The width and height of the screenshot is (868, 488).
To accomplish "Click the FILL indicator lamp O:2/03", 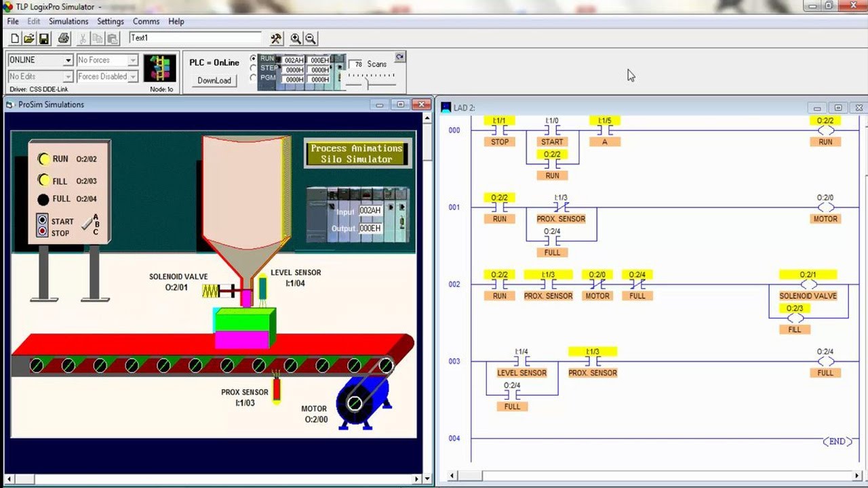I will (x=43, y=180).
